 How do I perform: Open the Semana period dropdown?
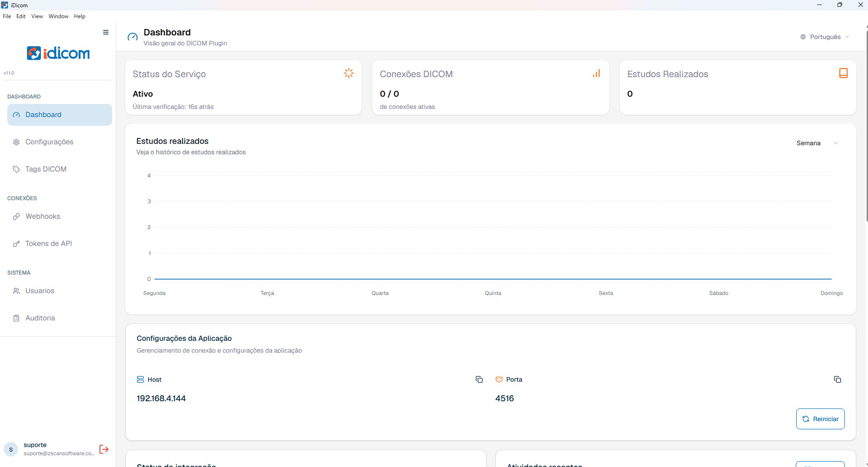[817, 143]
